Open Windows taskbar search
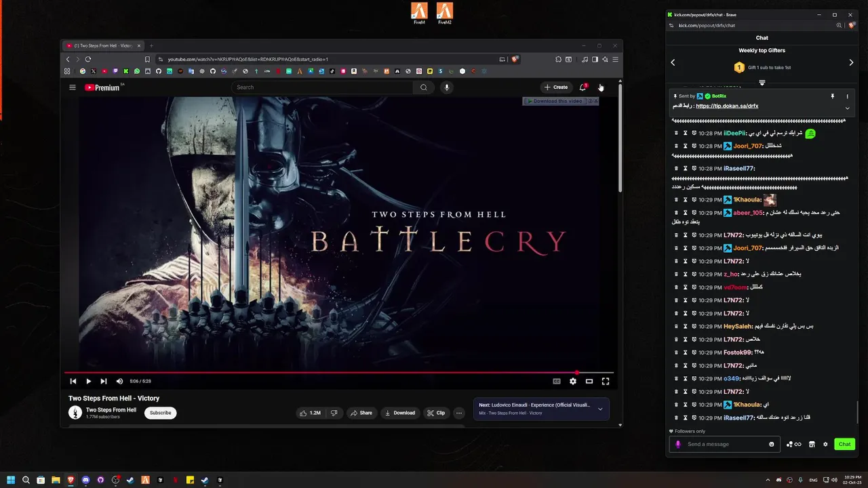Screen dimensions: 868x488 [x=26, y=480]
